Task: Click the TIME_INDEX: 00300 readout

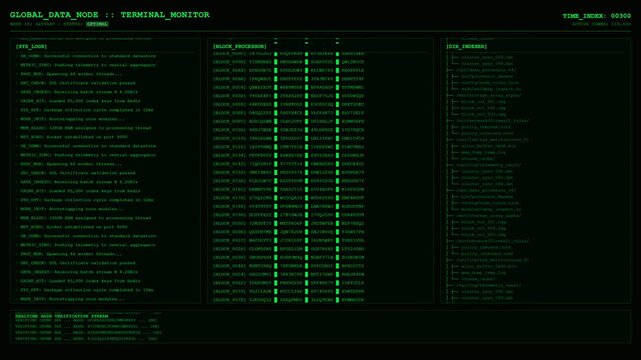Action: point(596,16)
